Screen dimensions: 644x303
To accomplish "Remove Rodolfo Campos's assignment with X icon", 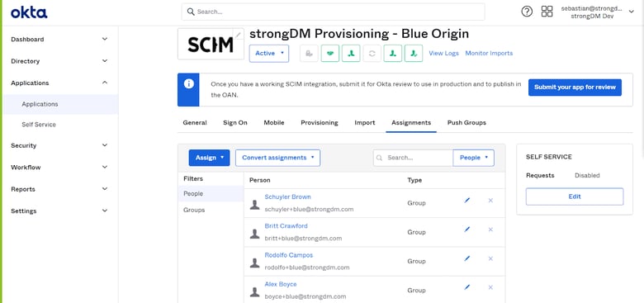I will click(x=490, y=258).
